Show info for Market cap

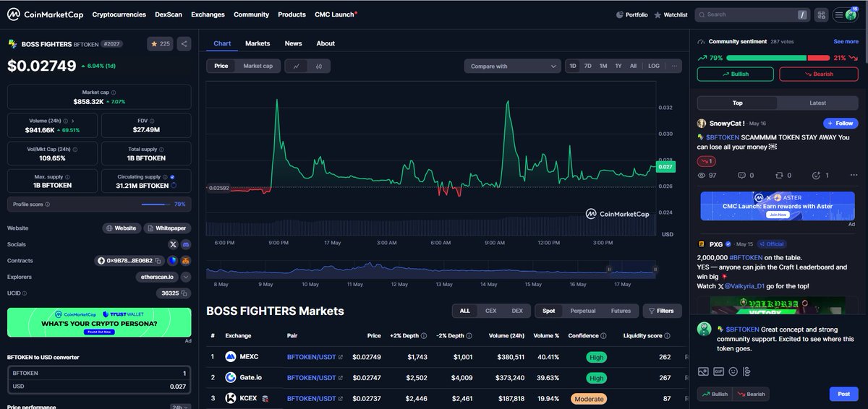pyautogui.click(x=114, y=92)
